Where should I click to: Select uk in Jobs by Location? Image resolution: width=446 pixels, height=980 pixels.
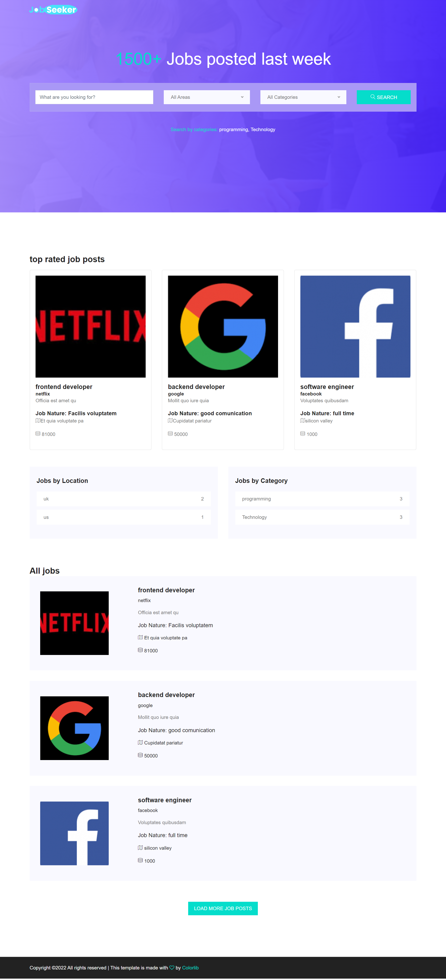click(46, 499)
